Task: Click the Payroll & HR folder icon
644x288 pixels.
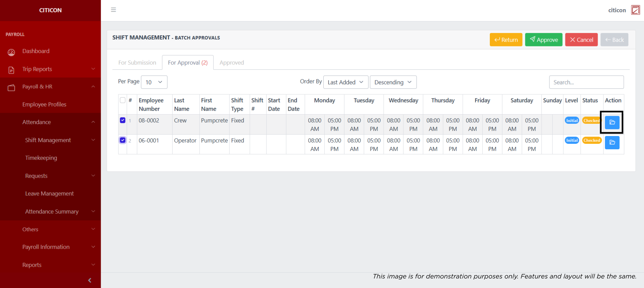Action: coord(11,88)
